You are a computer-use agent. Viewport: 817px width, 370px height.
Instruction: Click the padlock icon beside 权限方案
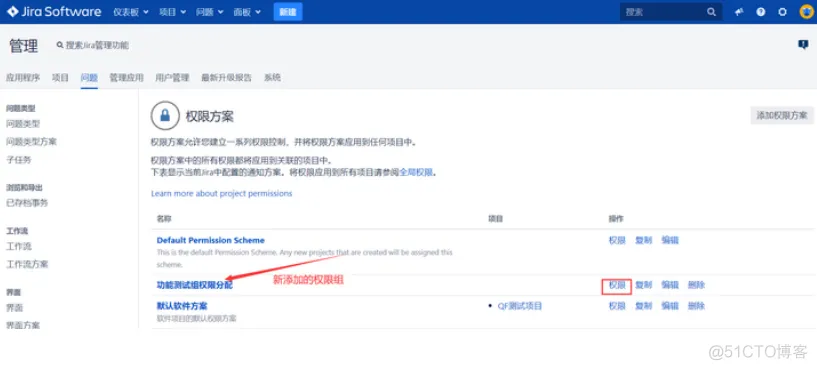[x=165, y=116]
